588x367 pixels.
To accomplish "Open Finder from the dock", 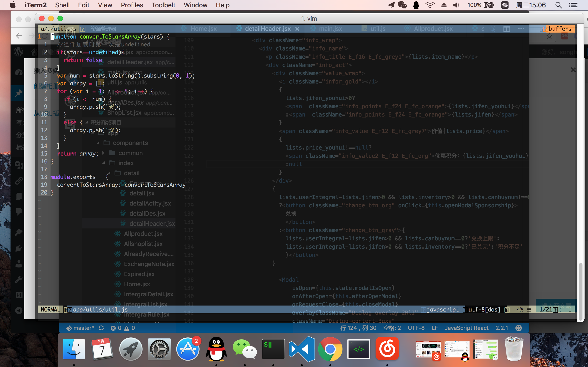I will click(74, 349).
